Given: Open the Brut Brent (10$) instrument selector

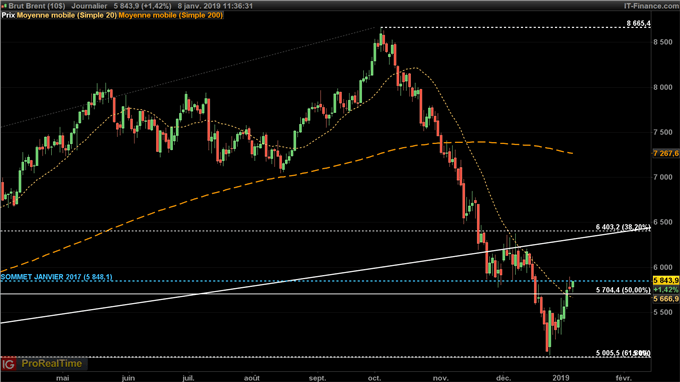Looking at the screenshot, I should (x=37, y=6).
